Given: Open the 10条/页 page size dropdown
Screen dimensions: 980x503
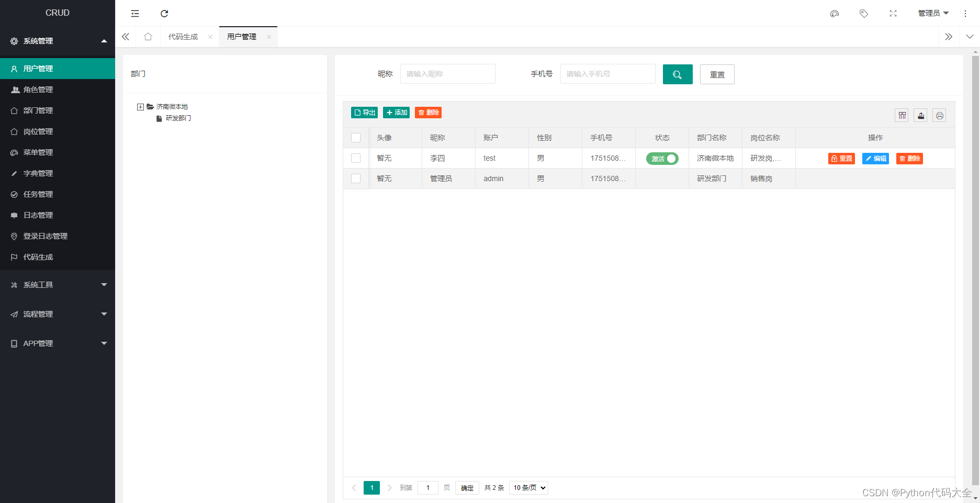Looking at the screenshot, I should (528, 487).
